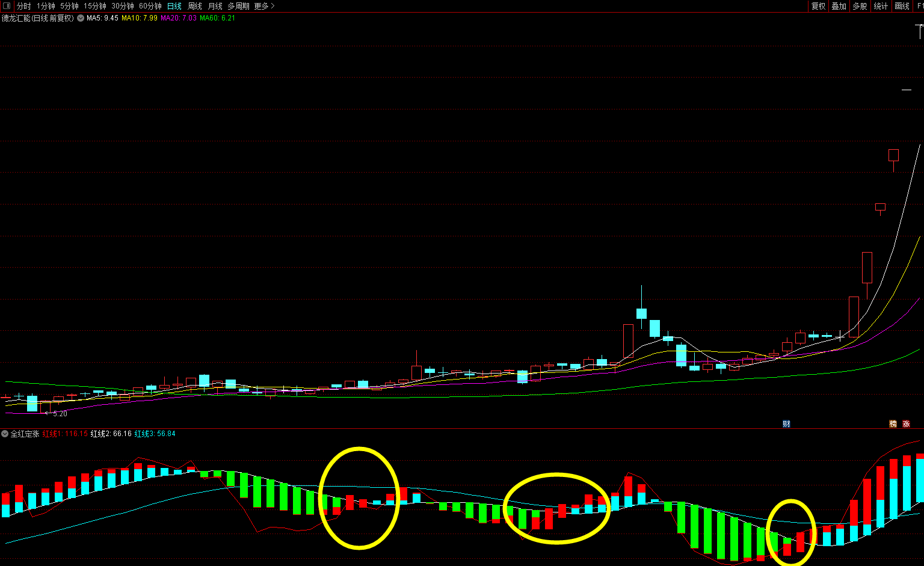Switch to 周线 weekly chart
Viewport: 924px width, 566px height.
pyautogui.click(x=195, y=6)
